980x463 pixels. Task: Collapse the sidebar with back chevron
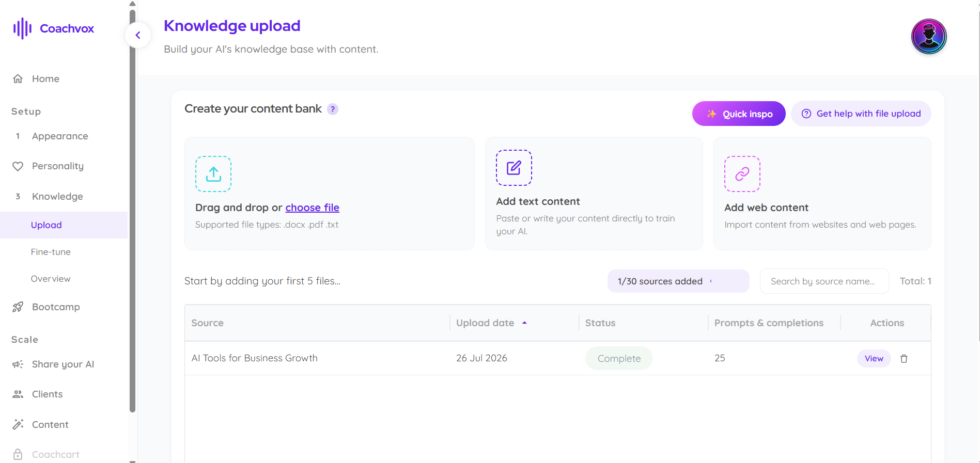(138, 35)
